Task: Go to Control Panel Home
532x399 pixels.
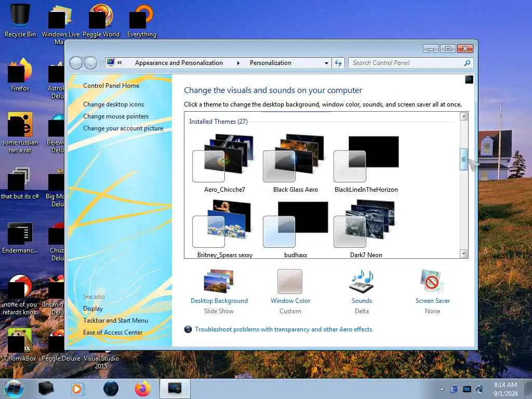Action: click(111, 86)
